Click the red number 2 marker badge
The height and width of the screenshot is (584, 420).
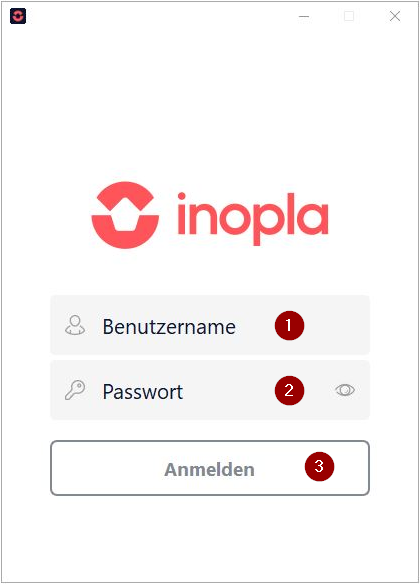click(x=289, y=390)
